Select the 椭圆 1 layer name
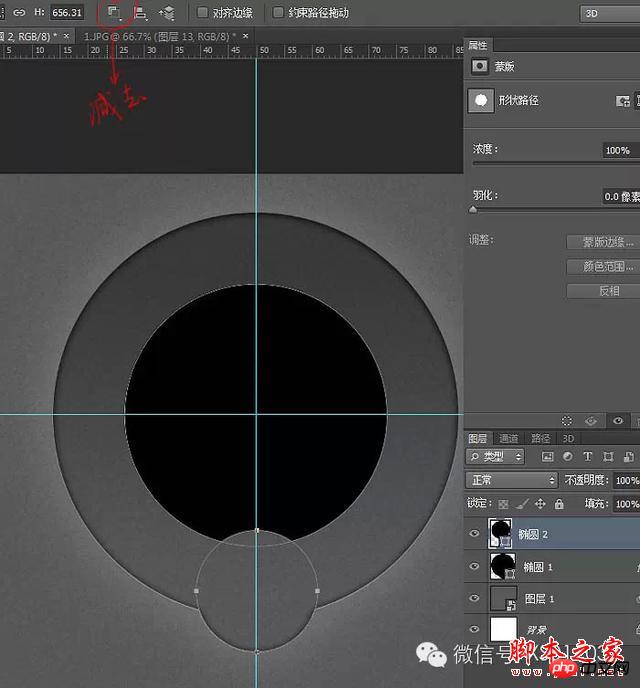 (x=538, y=567)
